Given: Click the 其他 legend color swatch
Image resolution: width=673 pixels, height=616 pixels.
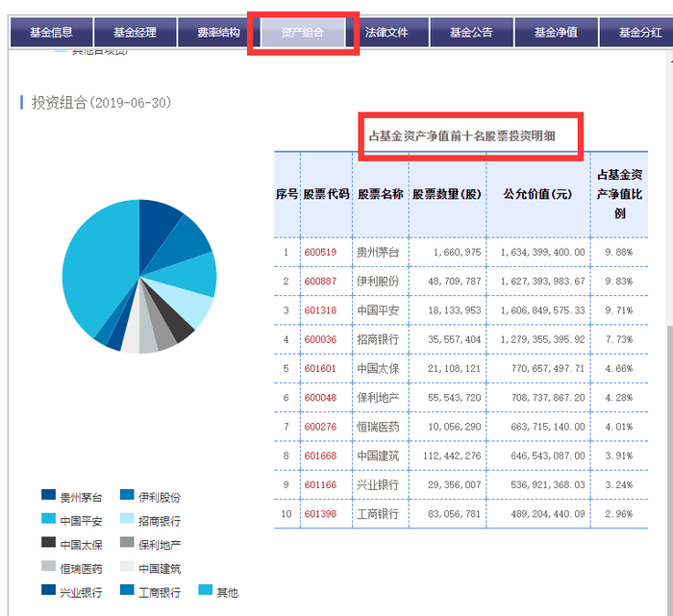Looking at the screenshot, I should click(206, 590).
